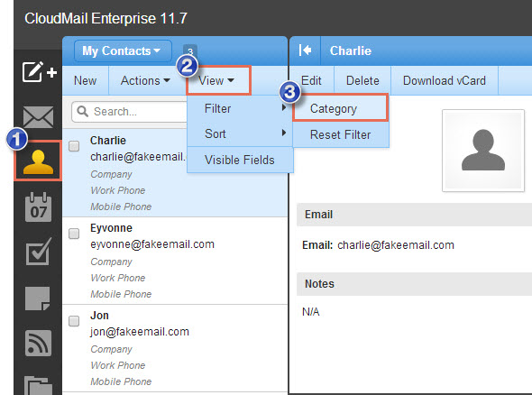Tick the checkbox next to Jon
532x395 pixels.
click(74, 321)
